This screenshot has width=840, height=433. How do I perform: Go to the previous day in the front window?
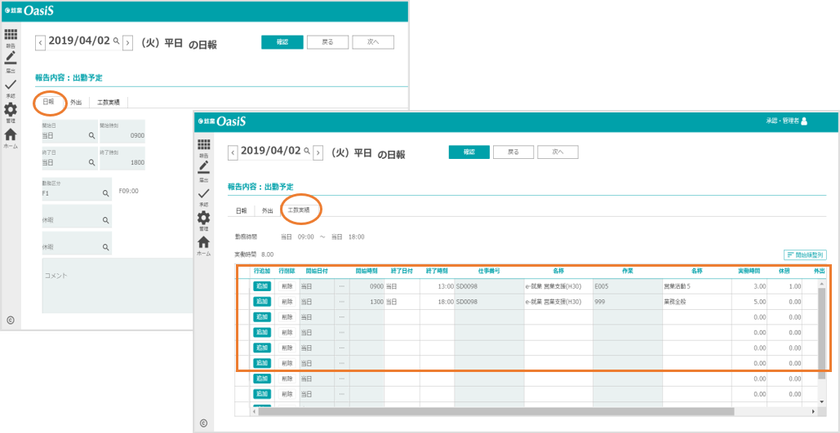[x=233, y=153]
